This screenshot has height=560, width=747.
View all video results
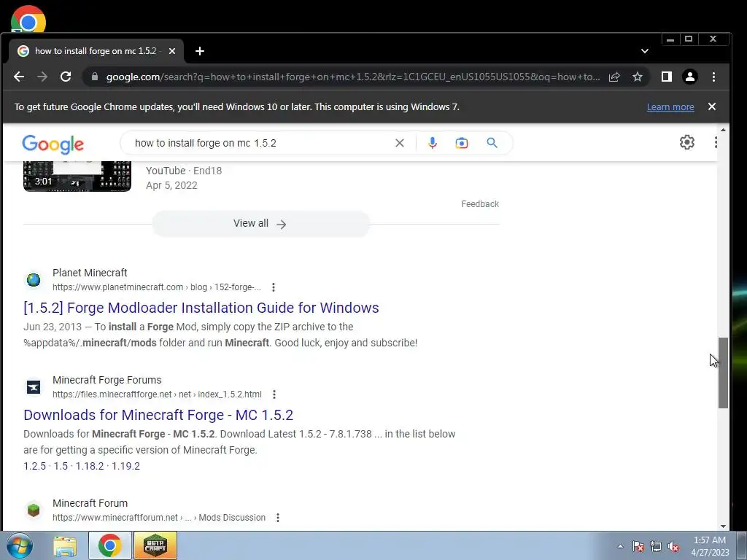260,223
